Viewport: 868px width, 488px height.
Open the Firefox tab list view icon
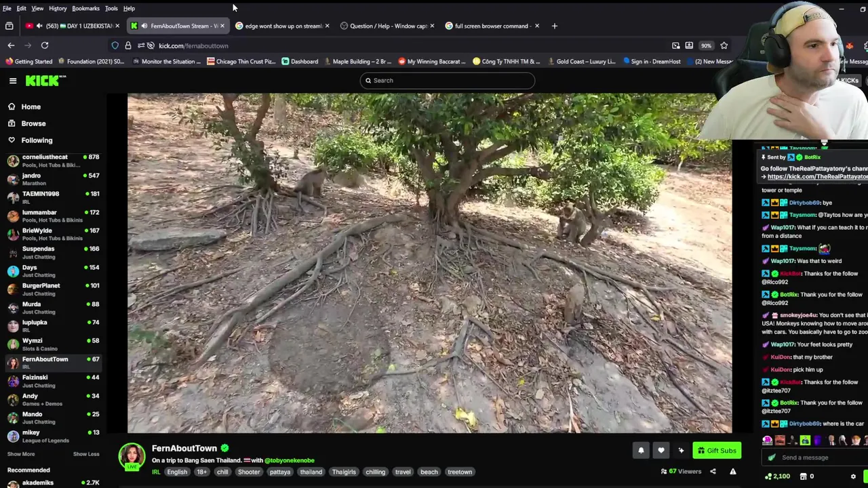[9, 26]
